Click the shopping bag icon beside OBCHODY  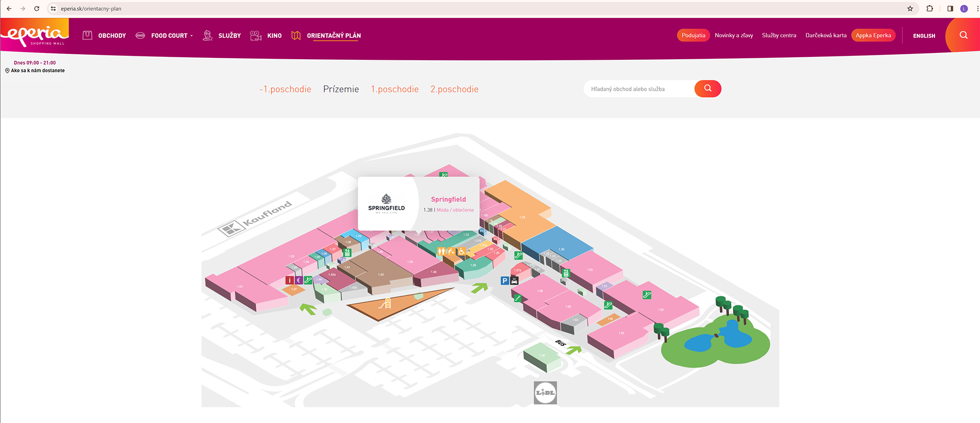(x=87, y=35)
